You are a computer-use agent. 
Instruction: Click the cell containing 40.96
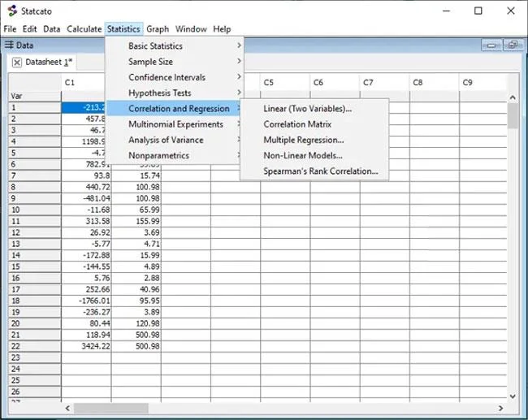(136, 289)
